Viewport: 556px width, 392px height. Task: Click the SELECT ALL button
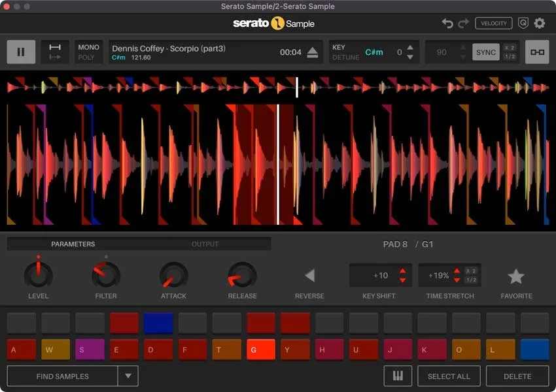click(449, 376)
